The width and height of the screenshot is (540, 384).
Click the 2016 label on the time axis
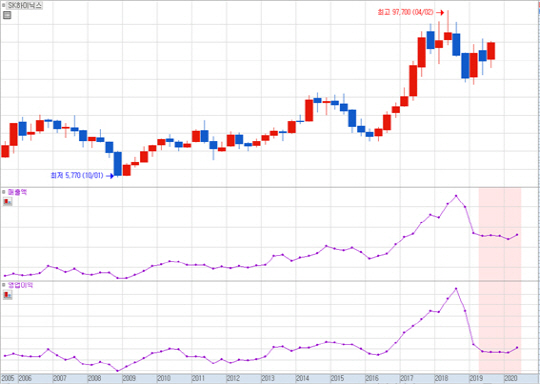[x=372, y=378]
